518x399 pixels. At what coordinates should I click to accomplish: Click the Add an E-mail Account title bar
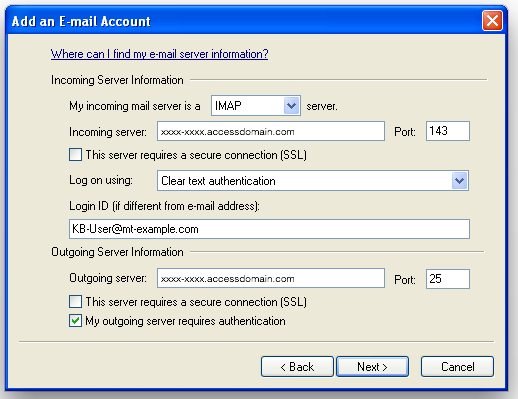point(247,21)
